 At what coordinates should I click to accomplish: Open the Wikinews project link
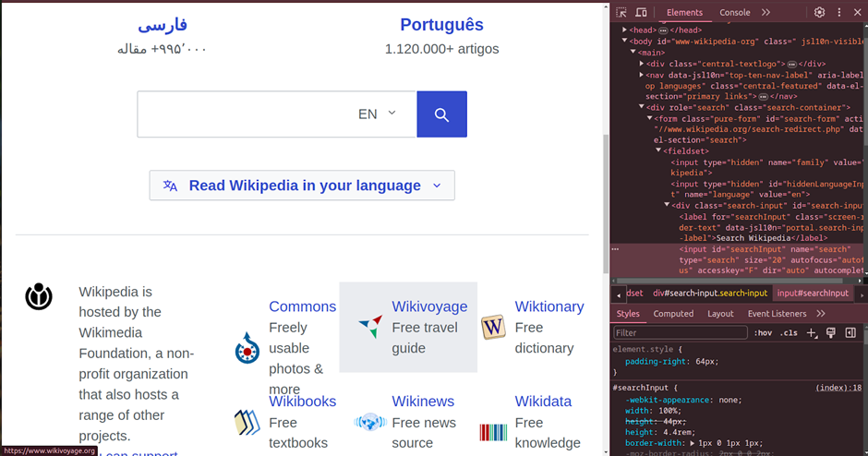[x=423, y=402]
